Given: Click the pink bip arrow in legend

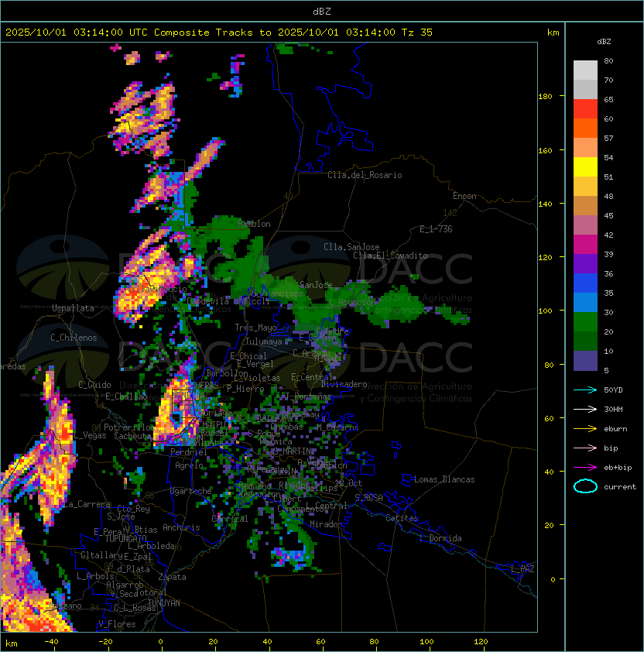Looking at the screenshot, I should 585,448.
